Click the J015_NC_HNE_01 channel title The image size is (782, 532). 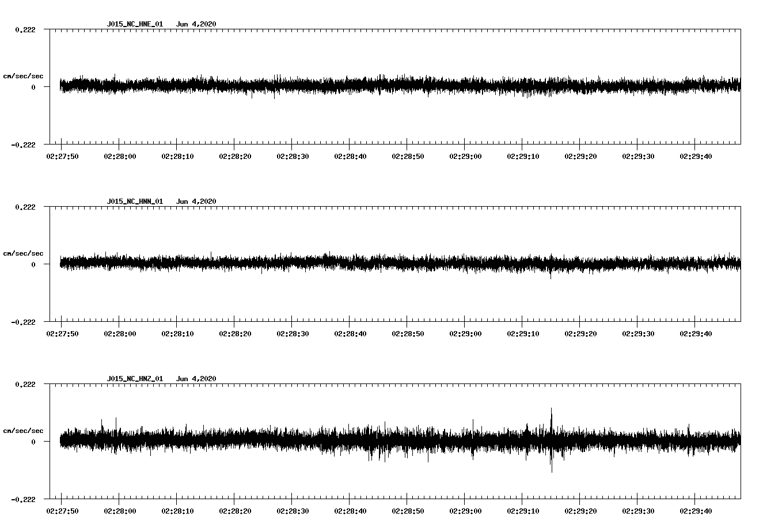point(135,24)
